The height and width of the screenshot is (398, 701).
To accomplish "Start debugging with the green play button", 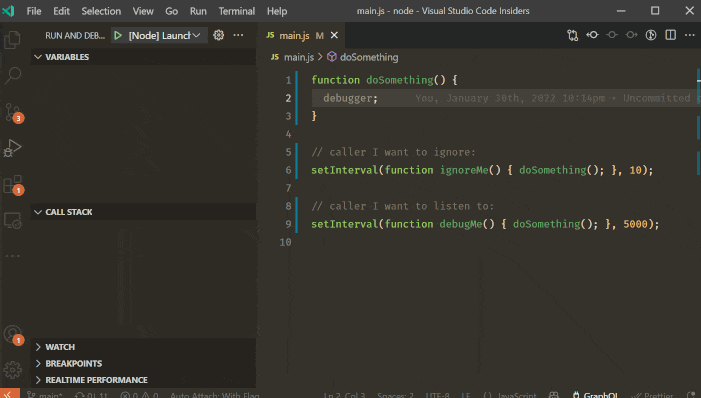I will (x=118, y=35).
